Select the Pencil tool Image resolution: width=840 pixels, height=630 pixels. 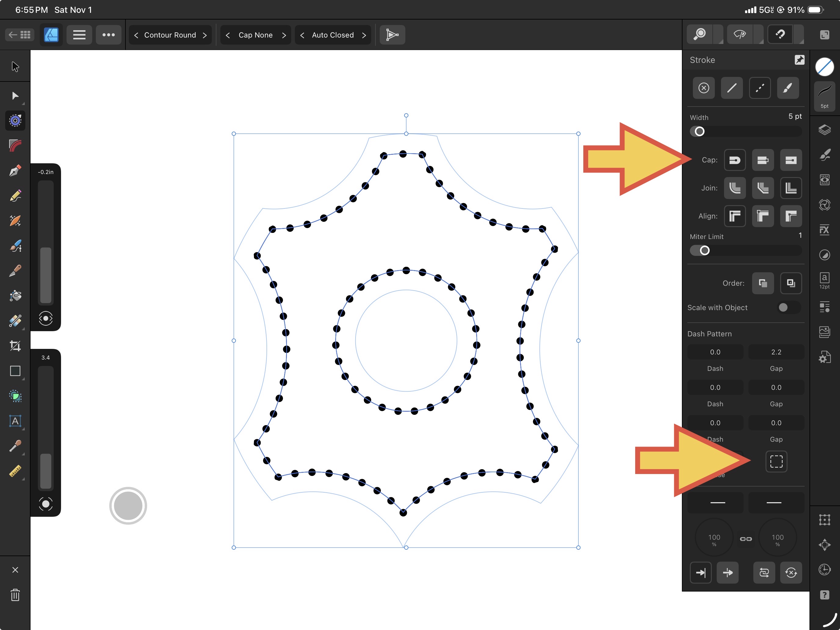click(15, 196)
